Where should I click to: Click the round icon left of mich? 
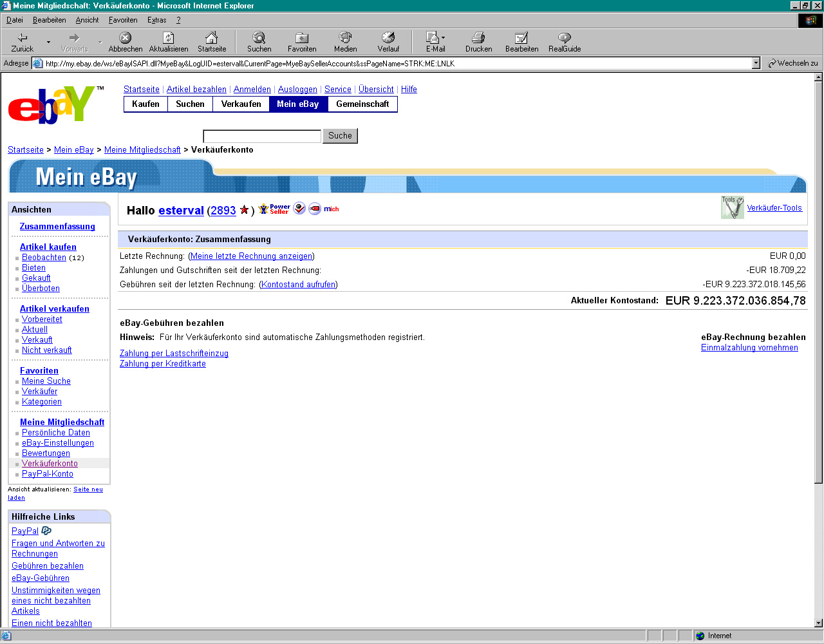click(x=315, y=209)
